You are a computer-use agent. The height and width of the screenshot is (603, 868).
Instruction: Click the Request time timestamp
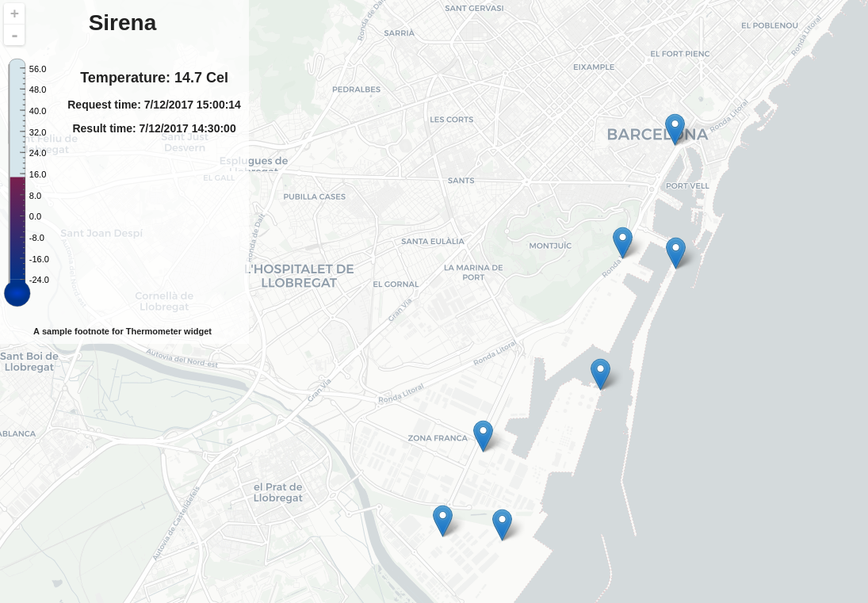pos(154,105)
